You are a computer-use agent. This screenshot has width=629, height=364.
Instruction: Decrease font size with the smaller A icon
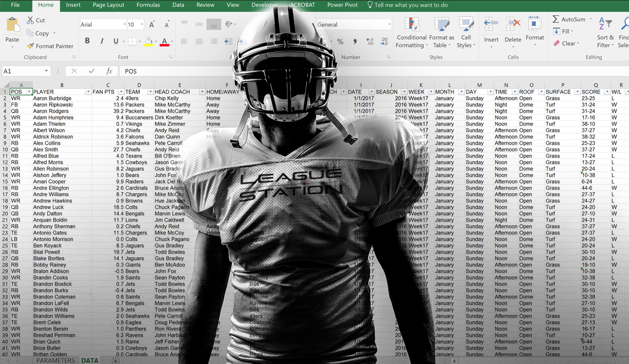point(166,25)
